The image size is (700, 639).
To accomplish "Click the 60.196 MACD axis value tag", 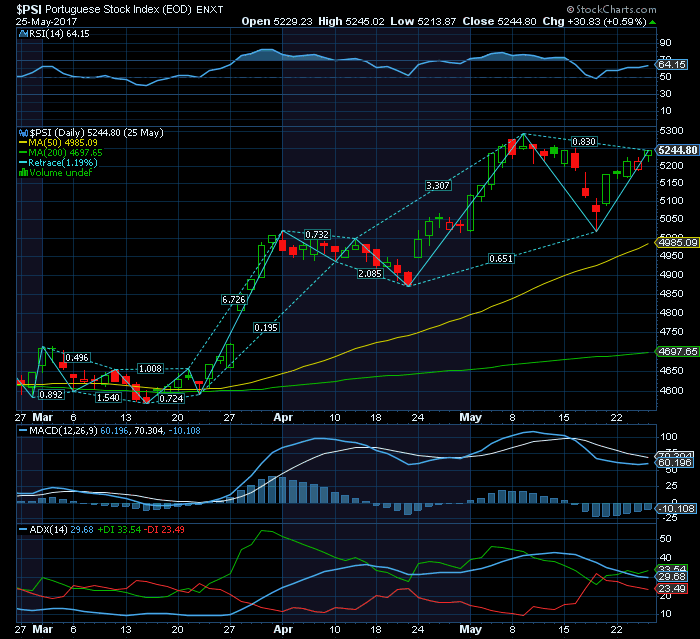I will [675, 463].
